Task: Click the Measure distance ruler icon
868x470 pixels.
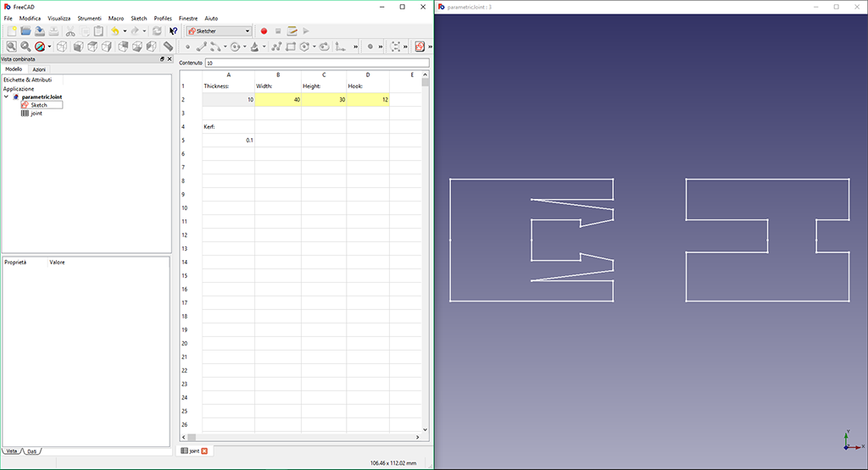Action: pyautogui.click(x=169, y=47)
